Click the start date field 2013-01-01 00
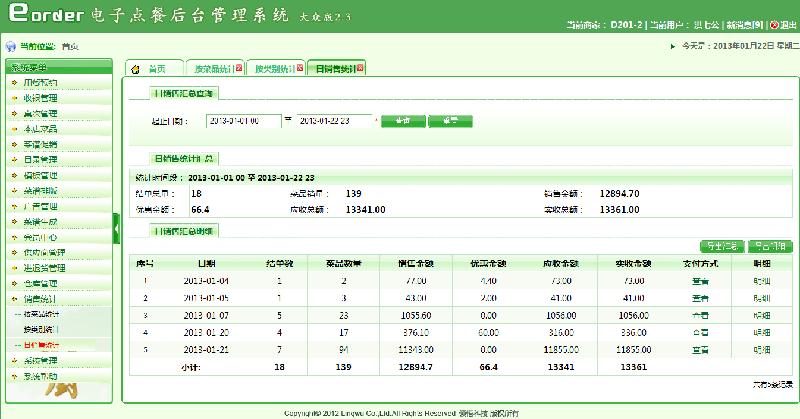Image resolution: width=800 pixels, height=419 pixels. (243, 121)
